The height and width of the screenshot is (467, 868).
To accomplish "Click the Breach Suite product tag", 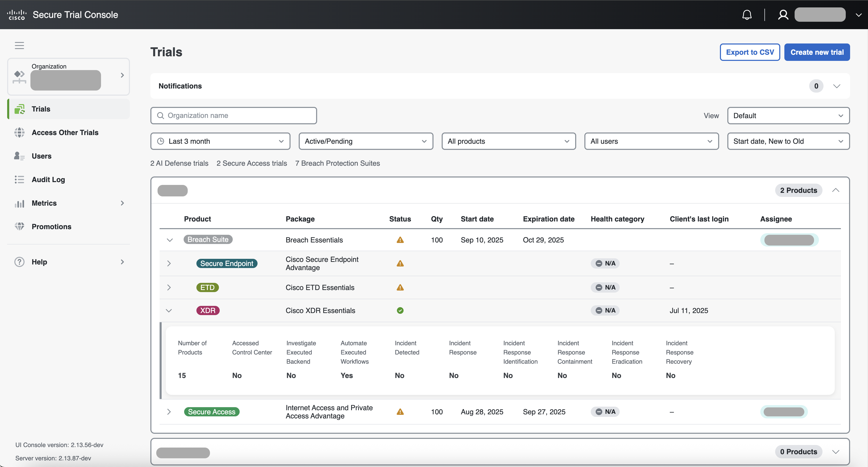I will (208, 240).
